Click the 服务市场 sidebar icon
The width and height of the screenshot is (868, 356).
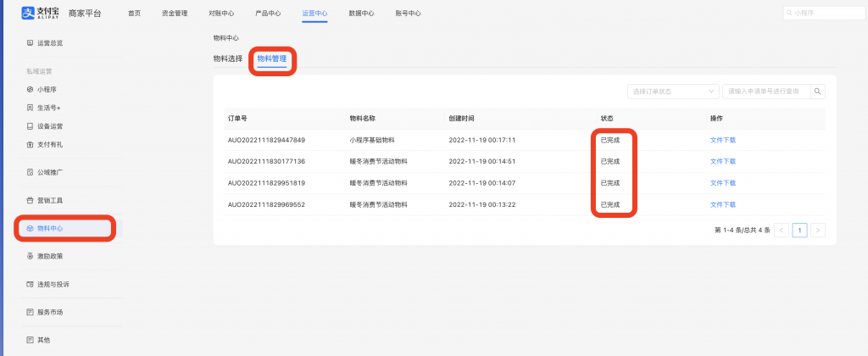[30, 312]
